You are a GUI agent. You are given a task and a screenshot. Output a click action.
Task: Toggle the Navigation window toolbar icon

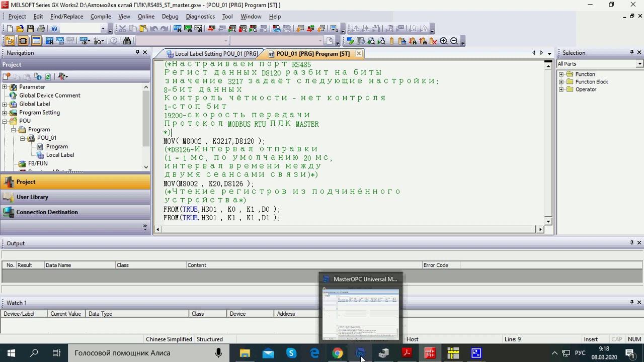(x=10, y=41)
